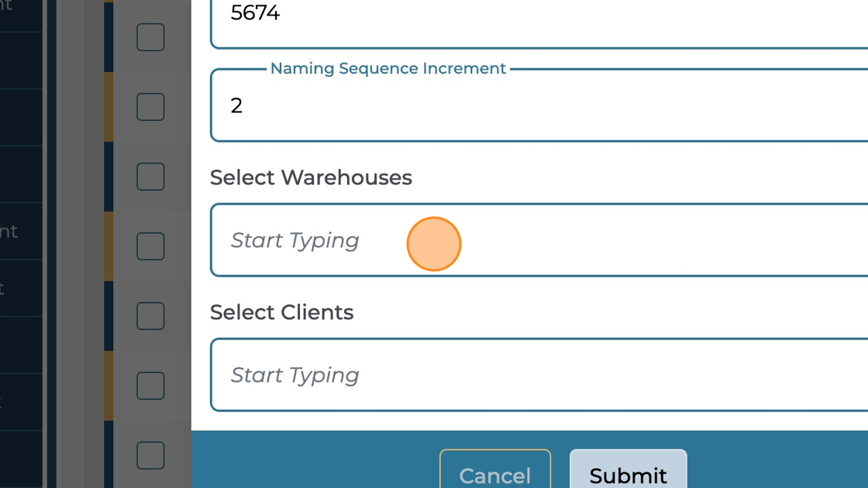This screenshot has width=868, height=488.
Task: Click the Submit button
Action: [x=628, y=473]
